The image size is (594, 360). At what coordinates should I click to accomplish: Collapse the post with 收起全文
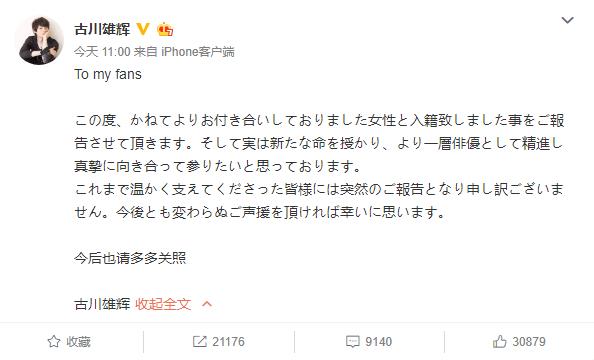[163, 304]
